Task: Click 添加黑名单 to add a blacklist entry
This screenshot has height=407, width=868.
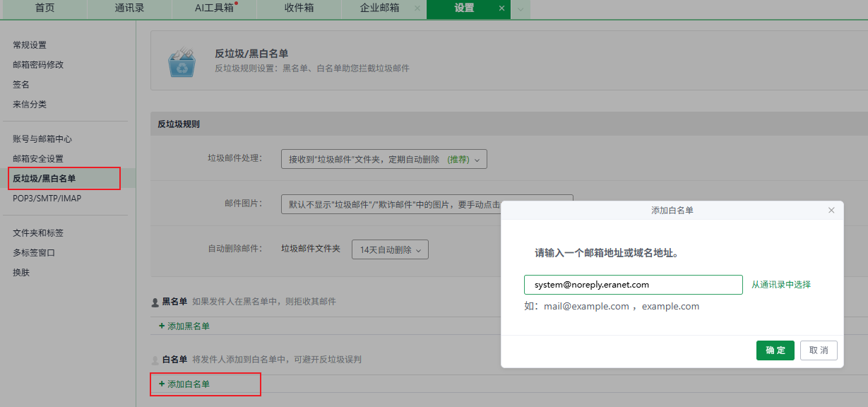Action: coord(184,326)
